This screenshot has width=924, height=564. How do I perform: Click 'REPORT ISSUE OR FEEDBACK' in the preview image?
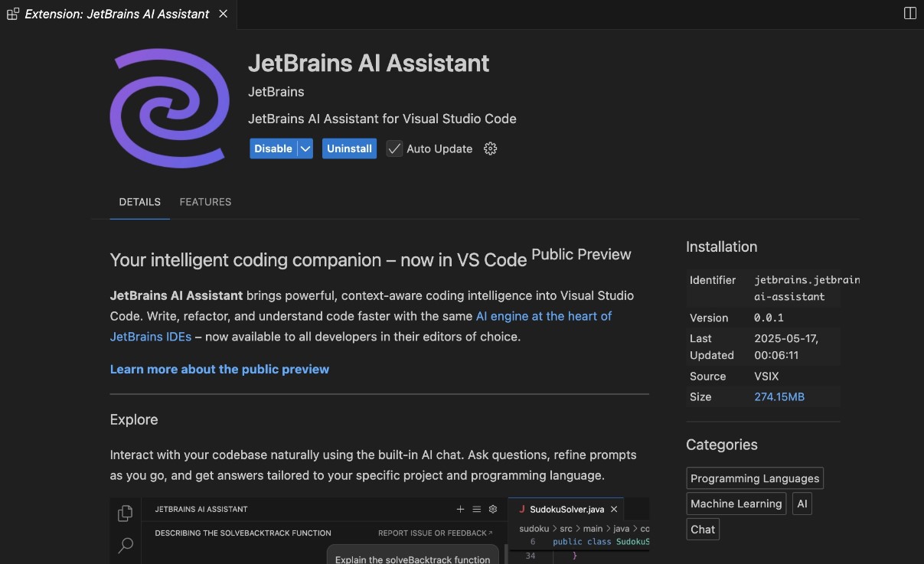(435, 533)
